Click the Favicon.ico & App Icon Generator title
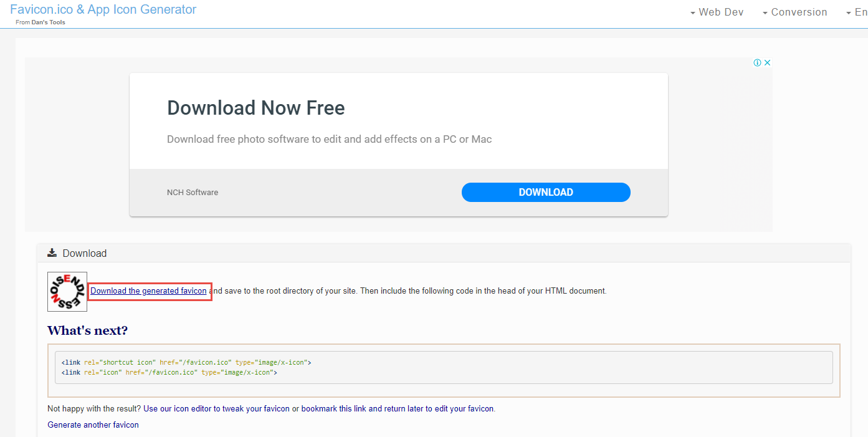Image resolution: width=868 pixels, height=437 pixels. click(103, 9)
